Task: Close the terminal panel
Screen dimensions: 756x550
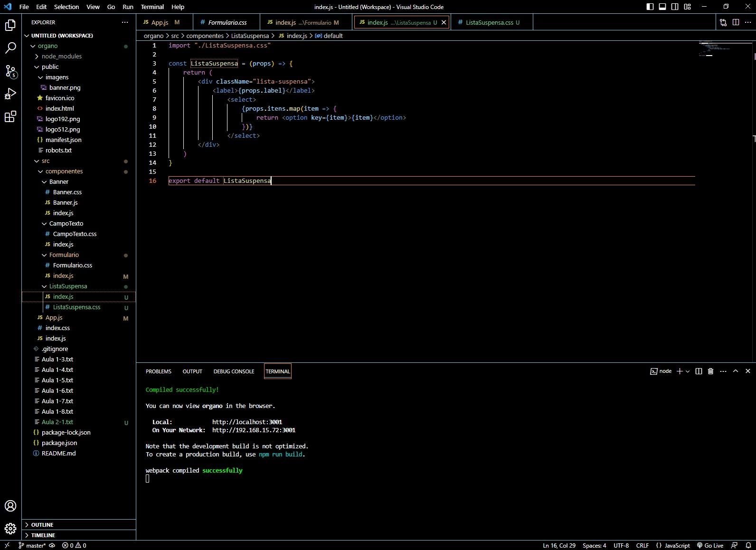Action: 748,371
